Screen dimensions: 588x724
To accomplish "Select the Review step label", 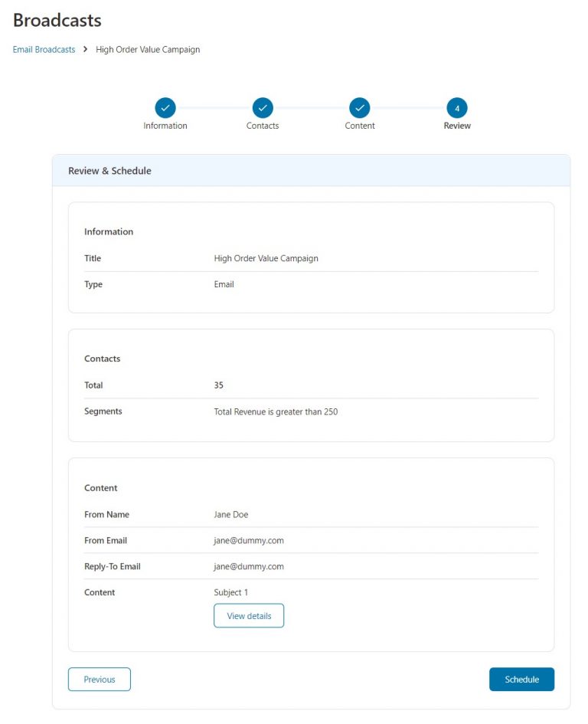I will 457,126.
